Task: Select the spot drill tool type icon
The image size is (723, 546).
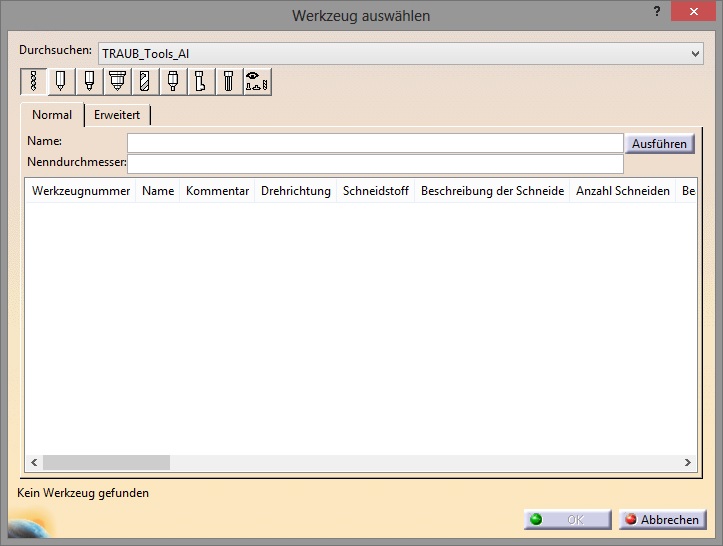Action: [x=61, y=82]
